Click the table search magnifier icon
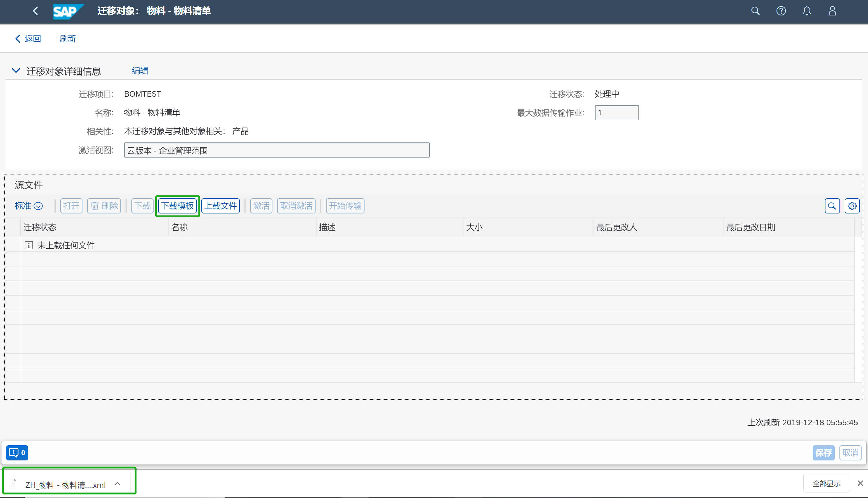The width and height of the screenshot is (868, 498). click(x=832, y=206)
